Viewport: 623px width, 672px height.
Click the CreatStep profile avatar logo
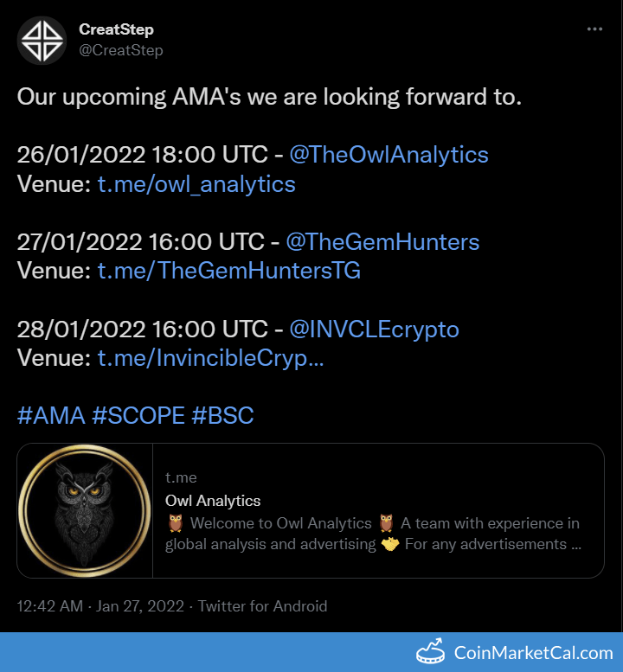pyautogui.click(x=42, y=41)
